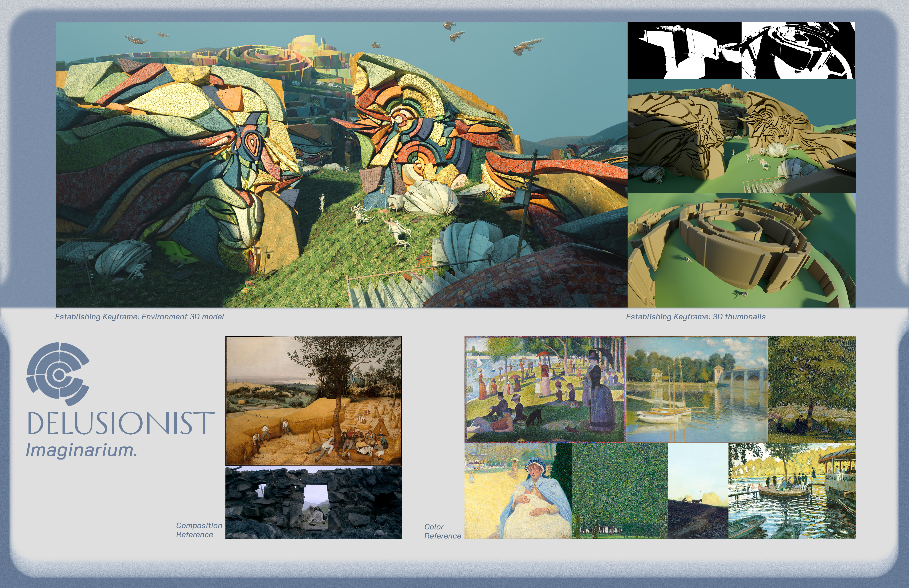Click the Delusionist spiral logo icon

[58, 374]
